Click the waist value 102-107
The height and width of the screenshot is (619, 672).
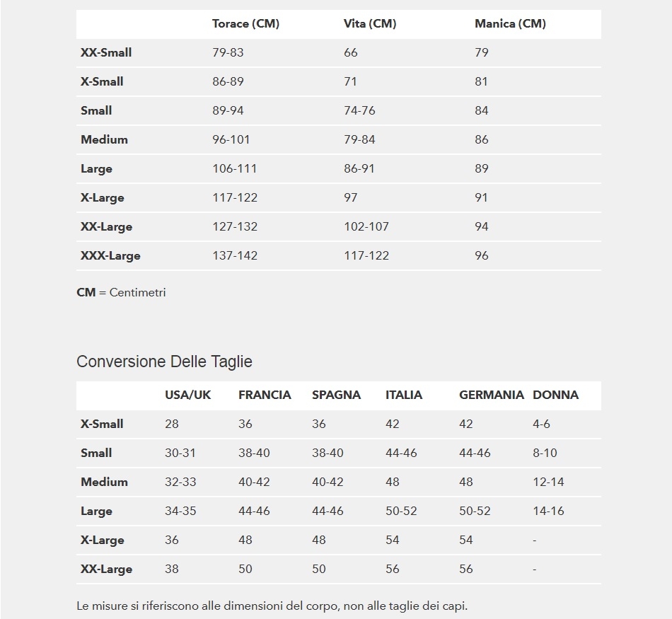point(366,227)
